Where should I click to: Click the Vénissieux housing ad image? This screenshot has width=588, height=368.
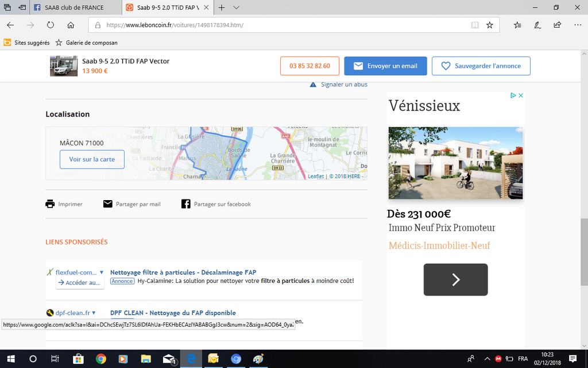[455, 163]
